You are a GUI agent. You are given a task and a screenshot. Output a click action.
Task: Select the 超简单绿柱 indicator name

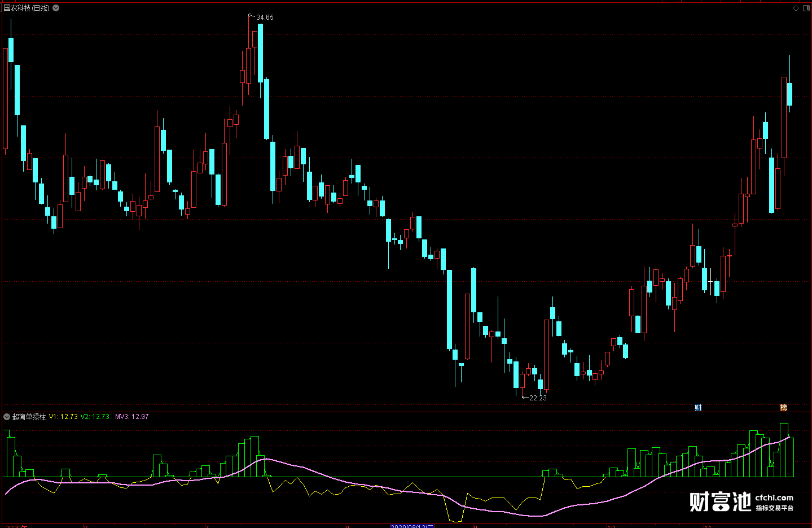[29, 417]
